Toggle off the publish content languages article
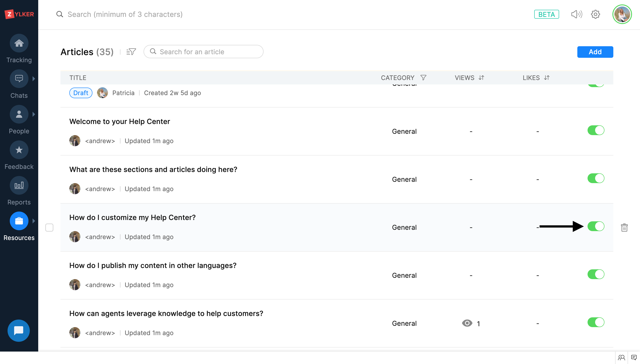This screenshot has height=364, width=640. pos(596,274)
